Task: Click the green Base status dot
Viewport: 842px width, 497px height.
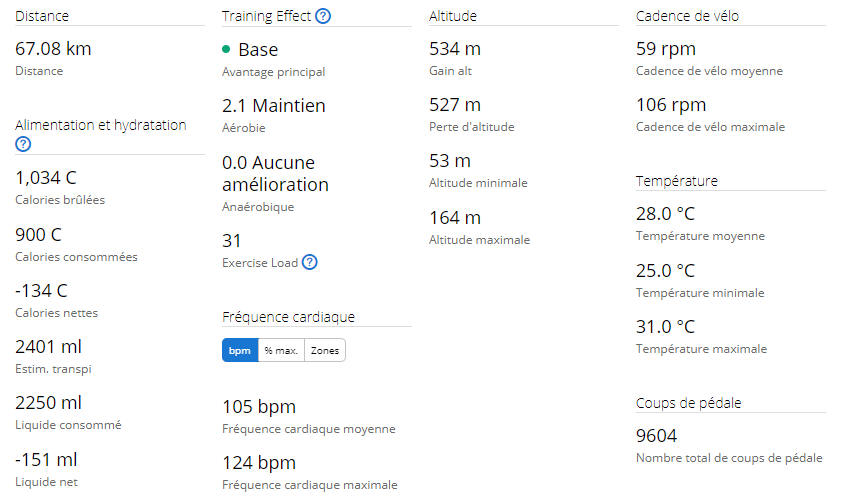Action: click(226, 49)
